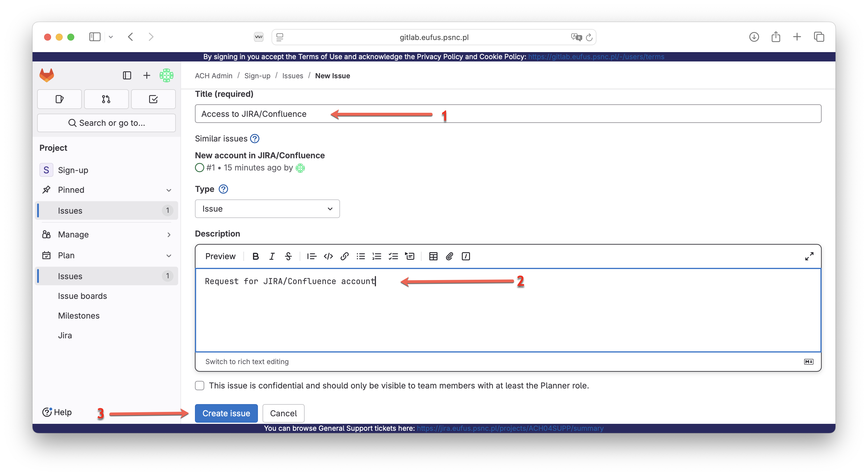868x476 pixels.
Task: Insert a collapsible section in the description
Action: coord(410,257)
